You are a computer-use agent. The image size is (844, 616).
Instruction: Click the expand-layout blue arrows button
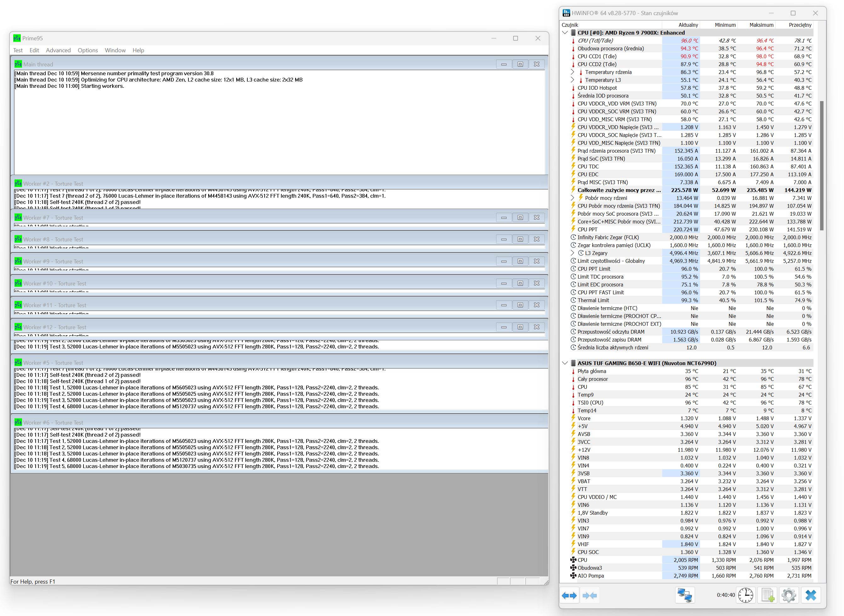click(x=569, y=596)
